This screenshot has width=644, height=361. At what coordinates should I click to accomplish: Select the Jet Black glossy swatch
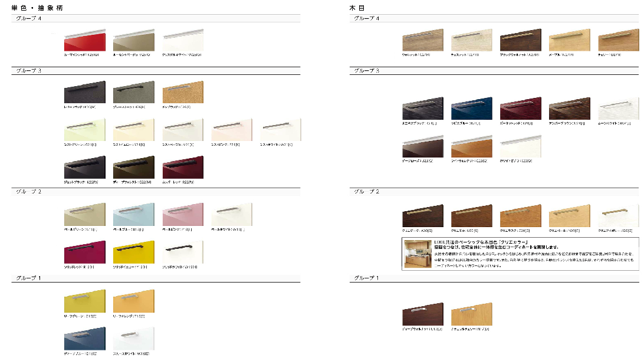coord(84,168)
